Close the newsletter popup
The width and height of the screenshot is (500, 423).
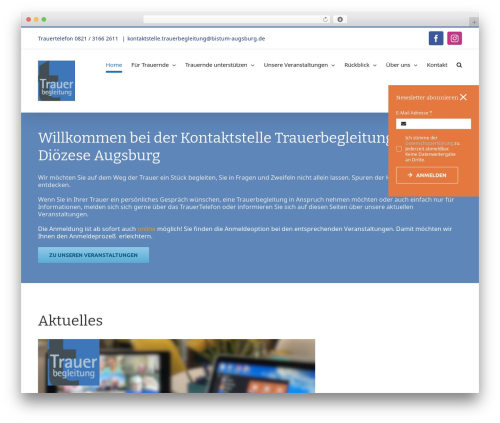point(463,97)
